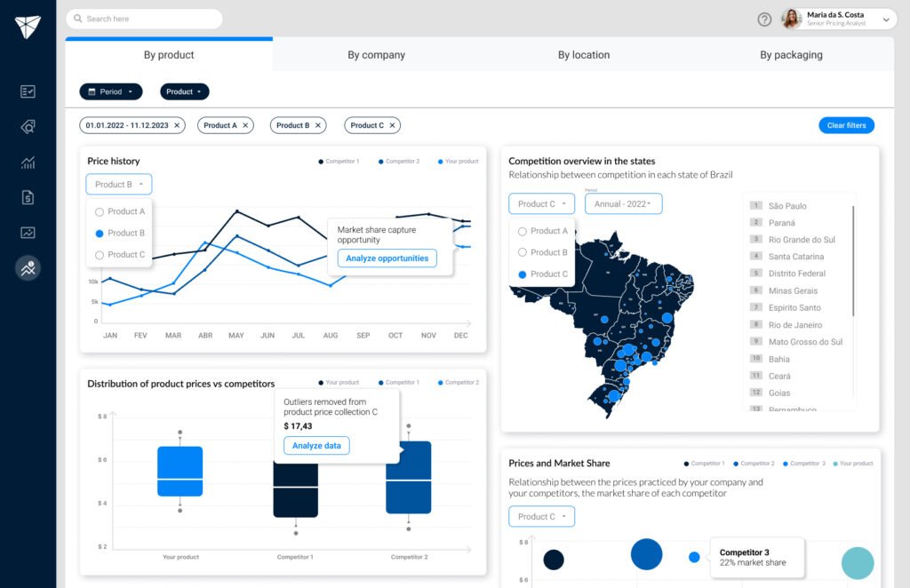
Task: Switch to the By company tab
Action: 376,55
